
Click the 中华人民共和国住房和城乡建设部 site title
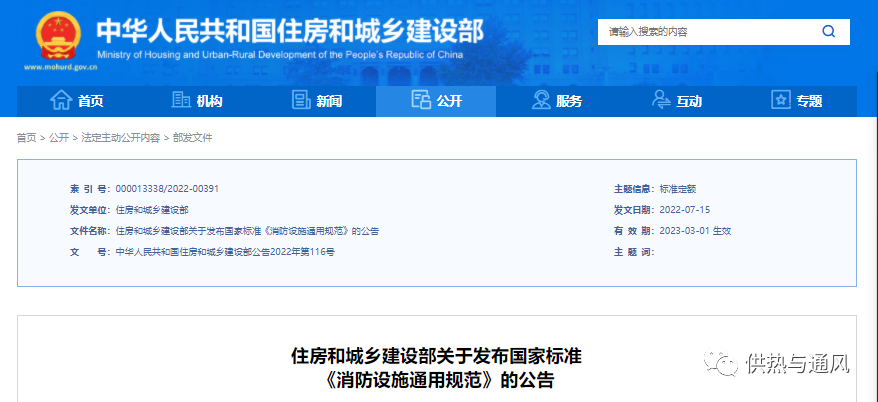pyautogui.click(x=290, y=32)
